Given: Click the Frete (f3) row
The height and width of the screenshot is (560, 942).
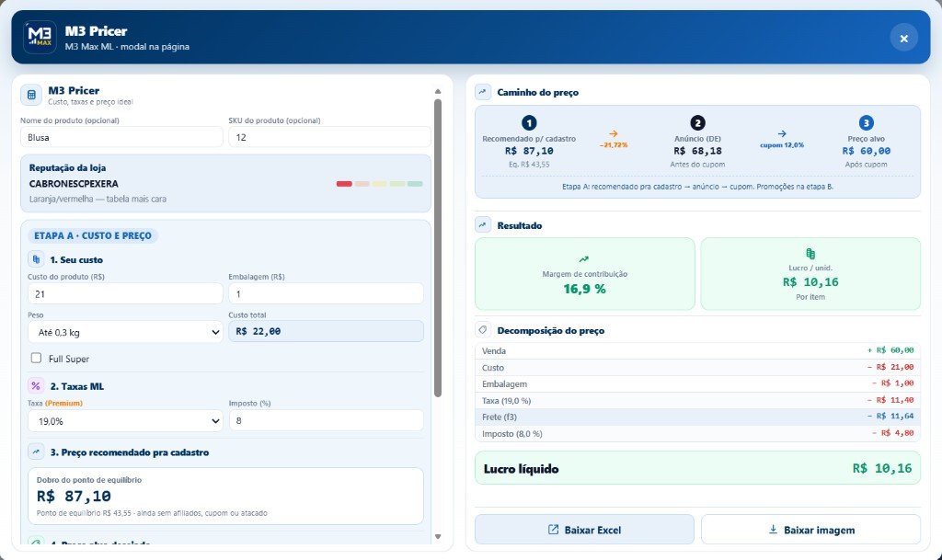Looking at the screenshot, I should click(697, 417).
